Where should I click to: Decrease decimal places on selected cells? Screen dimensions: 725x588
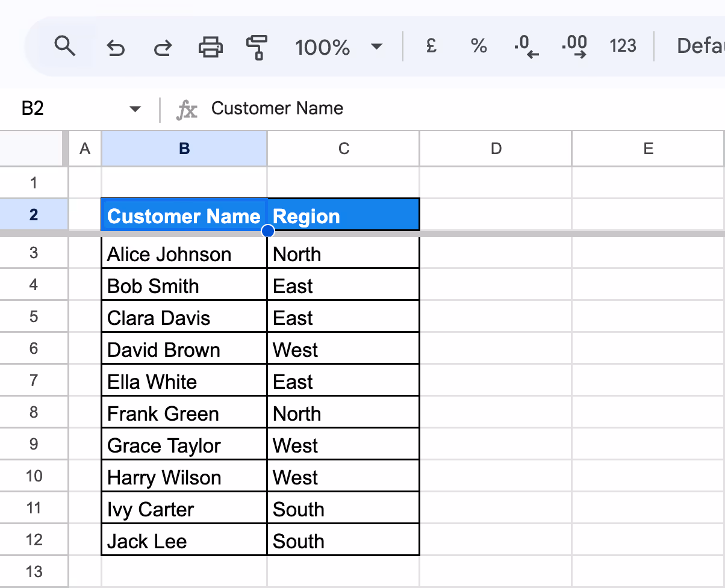pyautogui.click(x=526, y=46)
